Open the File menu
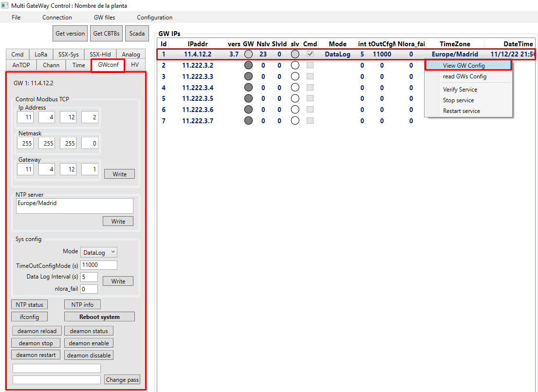The height and width of the screenshot is (392, 538). (16, 17)
